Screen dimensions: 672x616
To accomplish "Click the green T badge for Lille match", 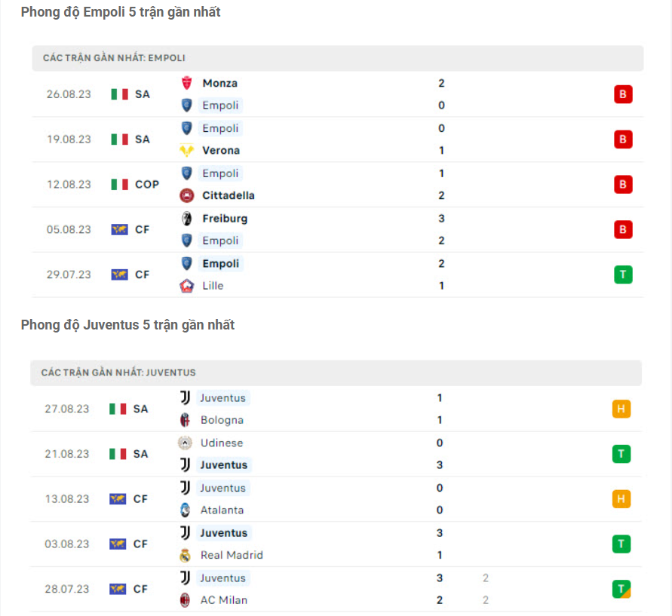I will 623,274.
